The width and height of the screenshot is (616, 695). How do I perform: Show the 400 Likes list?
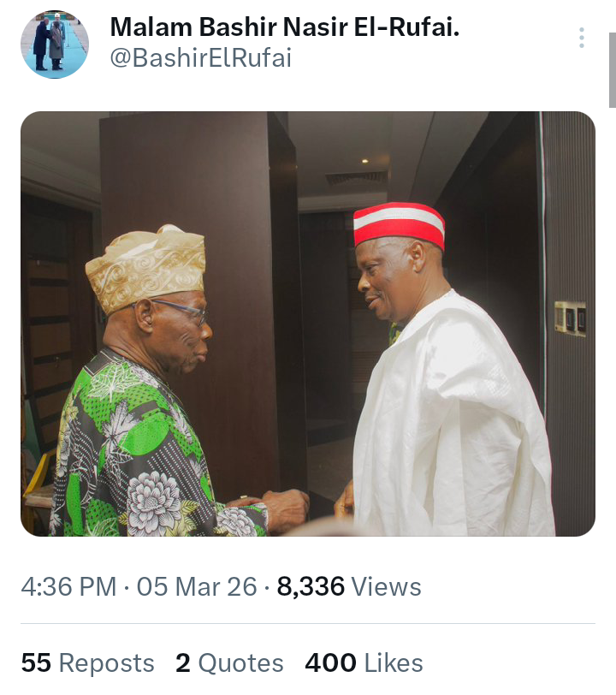click(x=364, y=662)
